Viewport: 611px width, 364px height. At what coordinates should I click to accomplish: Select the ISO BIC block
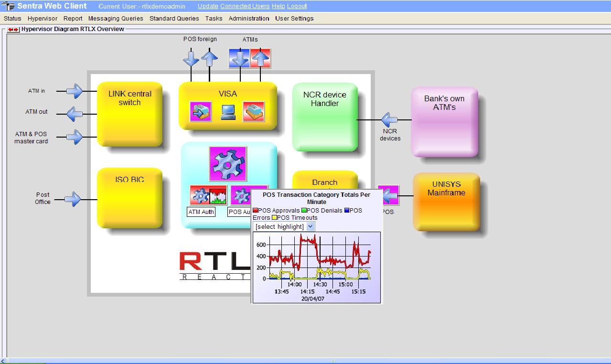tap(129, 198)
